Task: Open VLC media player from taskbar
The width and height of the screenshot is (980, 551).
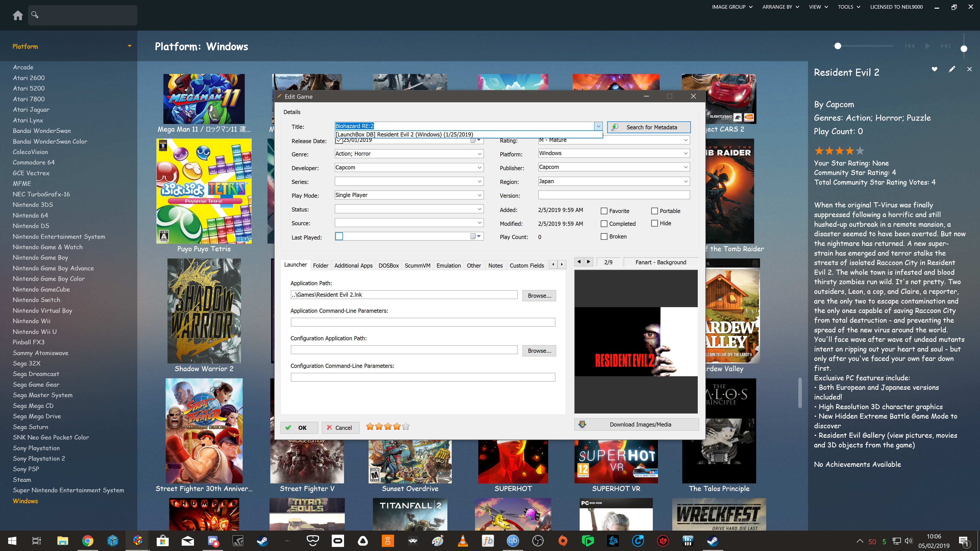Action: (463, 541)
